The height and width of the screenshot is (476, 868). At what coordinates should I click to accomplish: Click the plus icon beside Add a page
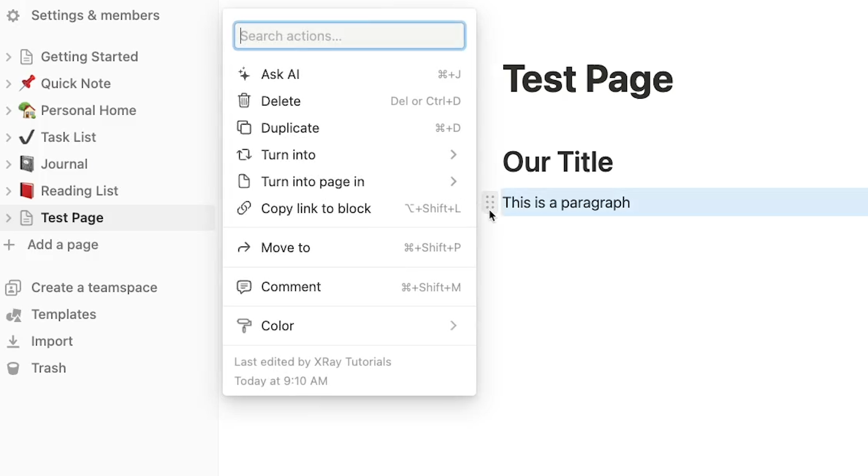(x=9, y=245)
